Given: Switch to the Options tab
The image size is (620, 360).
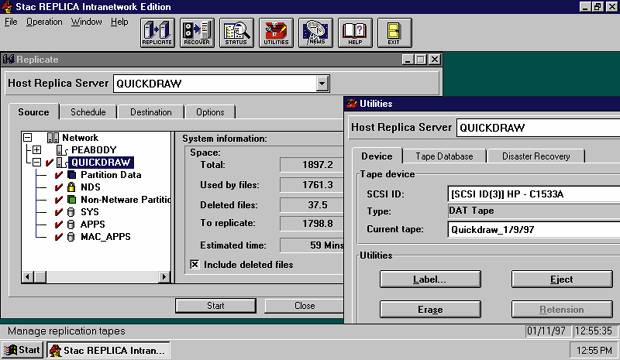Looking at the screenshot, I should (210, 112).
